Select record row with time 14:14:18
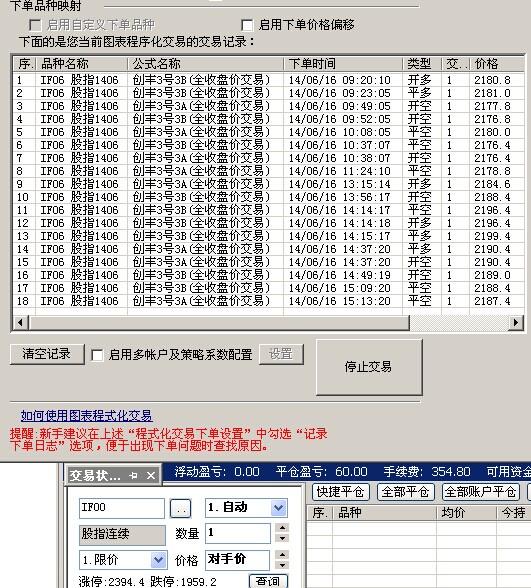Viewport: 531px width, 588px height. [268, 223]
